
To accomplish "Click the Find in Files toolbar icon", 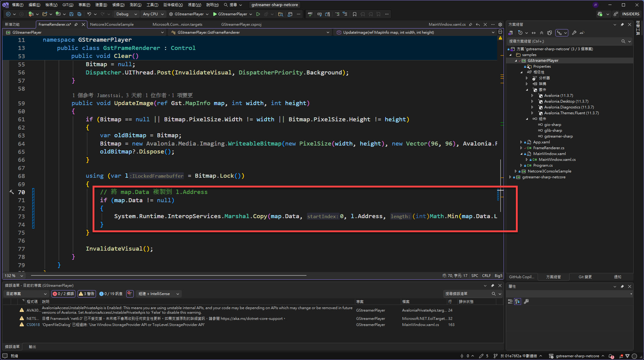I will (280, 14).
